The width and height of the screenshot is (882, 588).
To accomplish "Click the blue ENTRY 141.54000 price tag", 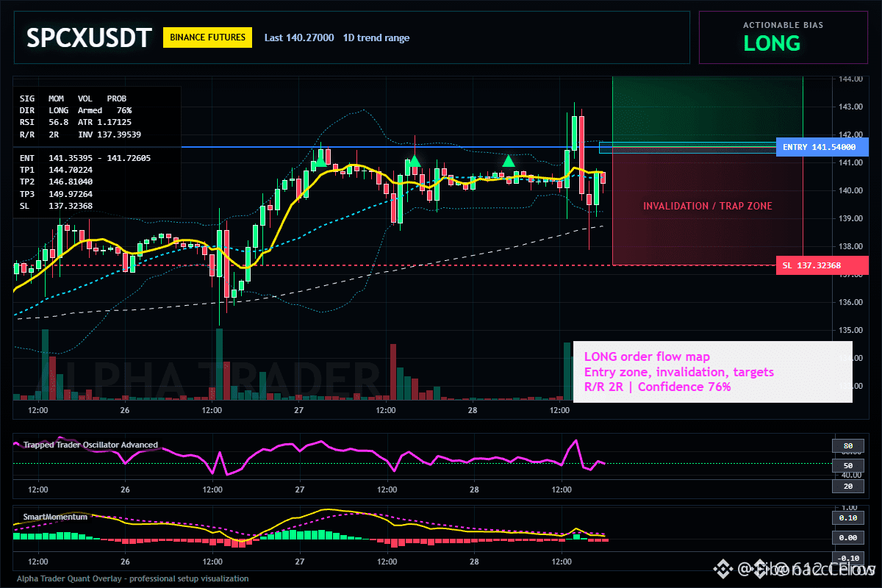I will [x=822, y=147].
